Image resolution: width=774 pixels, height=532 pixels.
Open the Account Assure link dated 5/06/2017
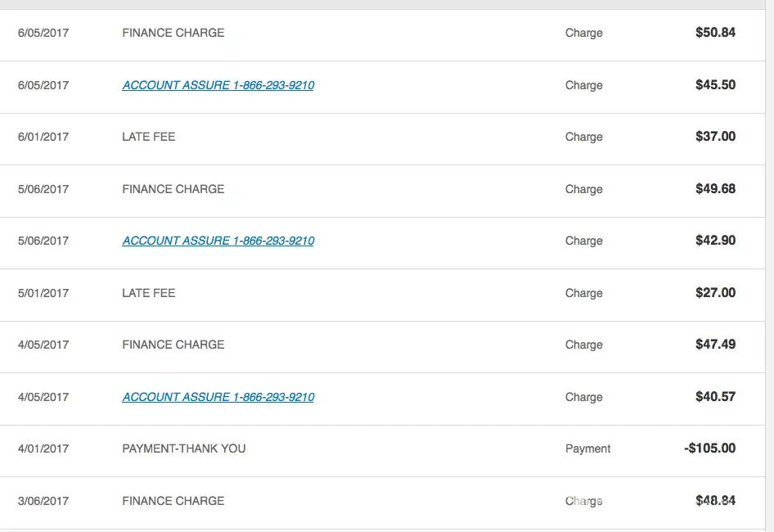pyautogui.click(x=218, y=241)
